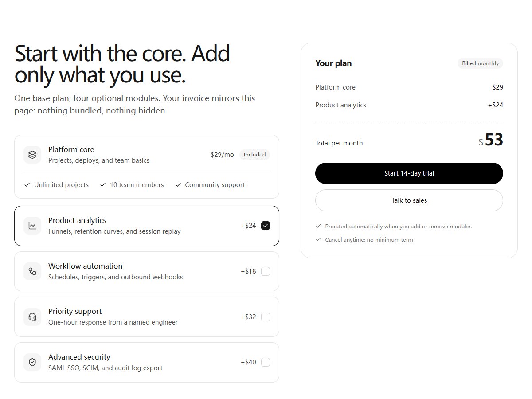Click the Product analytics chart icon
Viewport: 532px width, 399px height.
pyautogui.click(x=32, y=226)
